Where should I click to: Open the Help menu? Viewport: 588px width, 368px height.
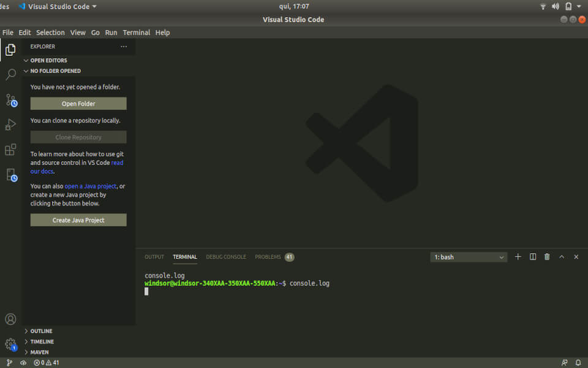tap(162, 33)
